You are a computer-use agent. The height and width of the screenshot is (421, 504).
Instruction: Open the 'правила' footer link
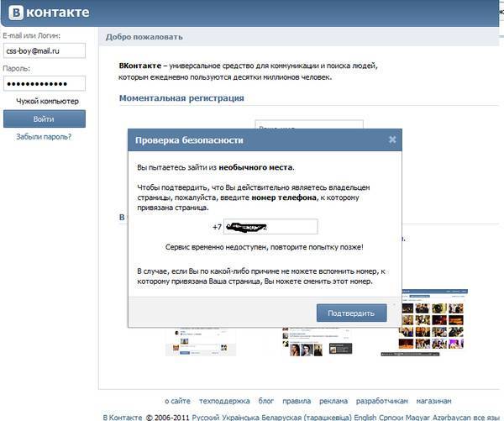point(297,401)
